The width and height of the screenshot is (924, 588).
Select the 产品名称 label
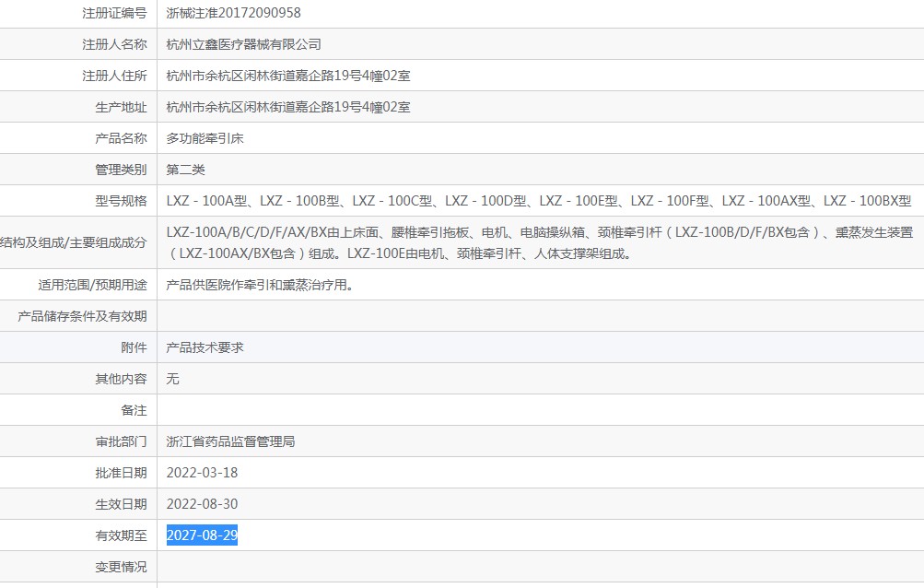[x=121, y=138]
